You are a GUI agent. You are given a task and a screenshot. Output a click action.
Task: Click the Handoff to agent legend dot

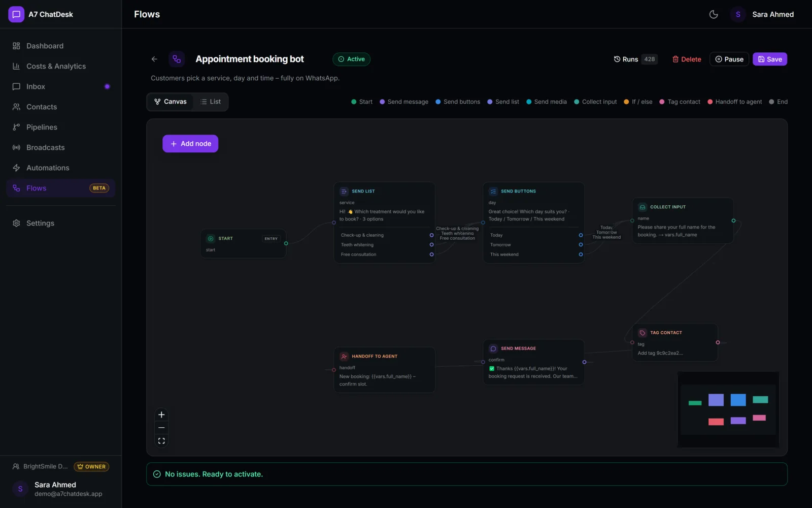point(710,102)
